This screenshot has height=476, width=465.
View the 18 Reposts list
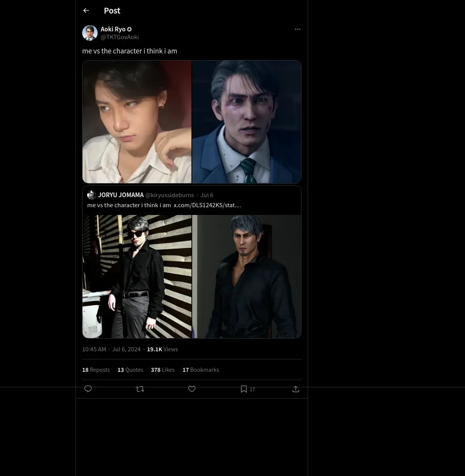tap(96, 370)
